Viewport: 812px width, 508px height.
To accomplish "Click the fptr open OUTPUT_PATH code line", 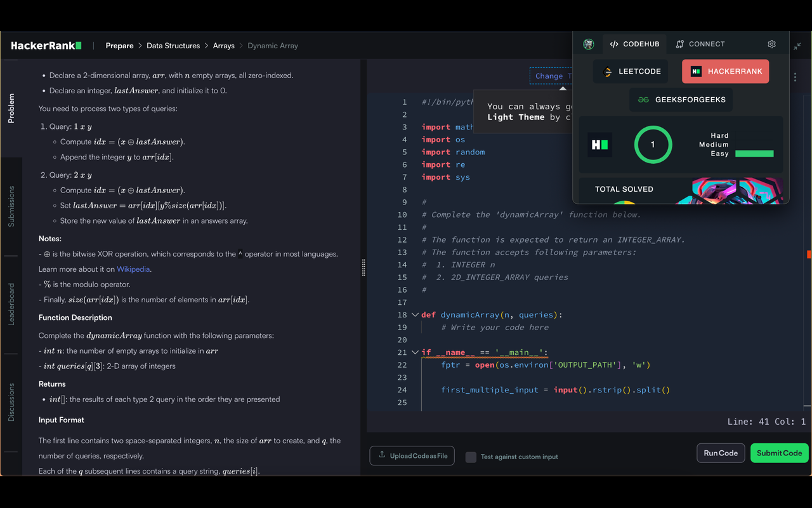I will point(546,365).
